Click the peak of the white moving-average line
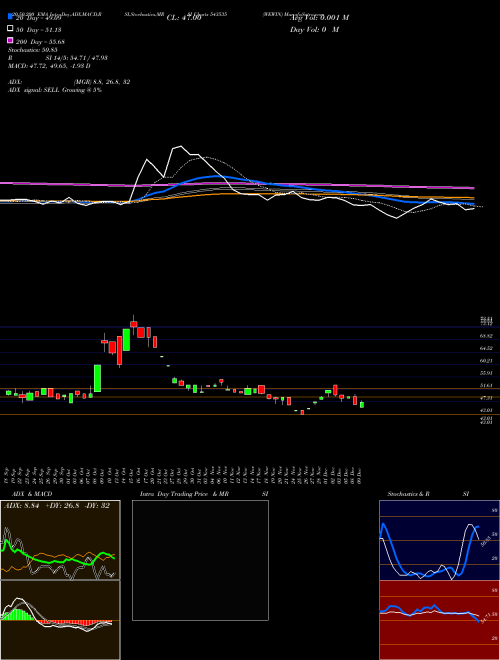This screenshot has height=660, width=500. (181, 146)
